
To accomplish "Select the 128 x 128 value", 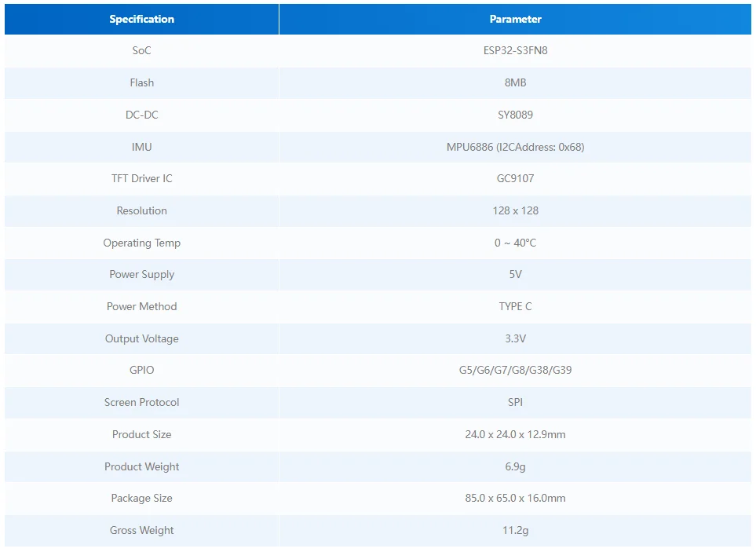I will pos(516,210).
